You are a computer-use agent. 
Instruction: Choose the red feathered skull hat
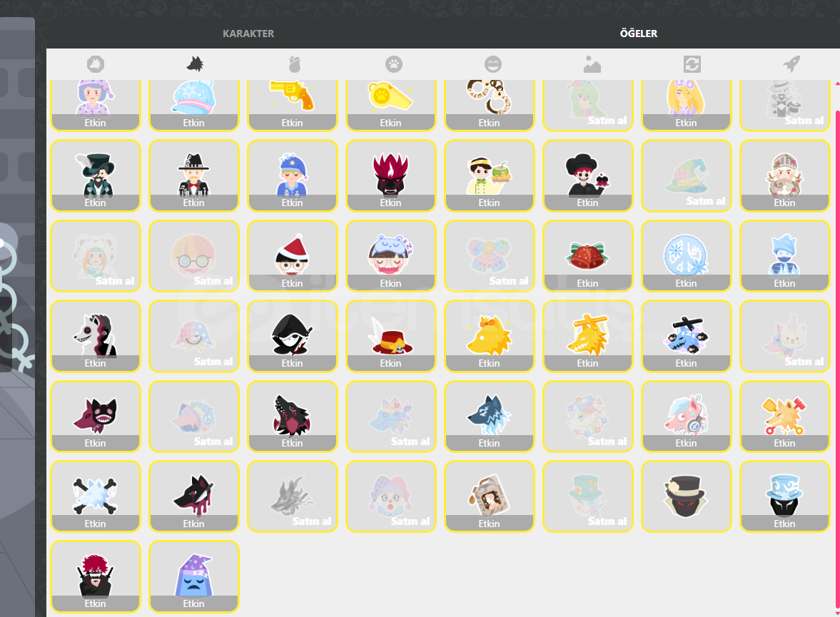click(391, 336)
